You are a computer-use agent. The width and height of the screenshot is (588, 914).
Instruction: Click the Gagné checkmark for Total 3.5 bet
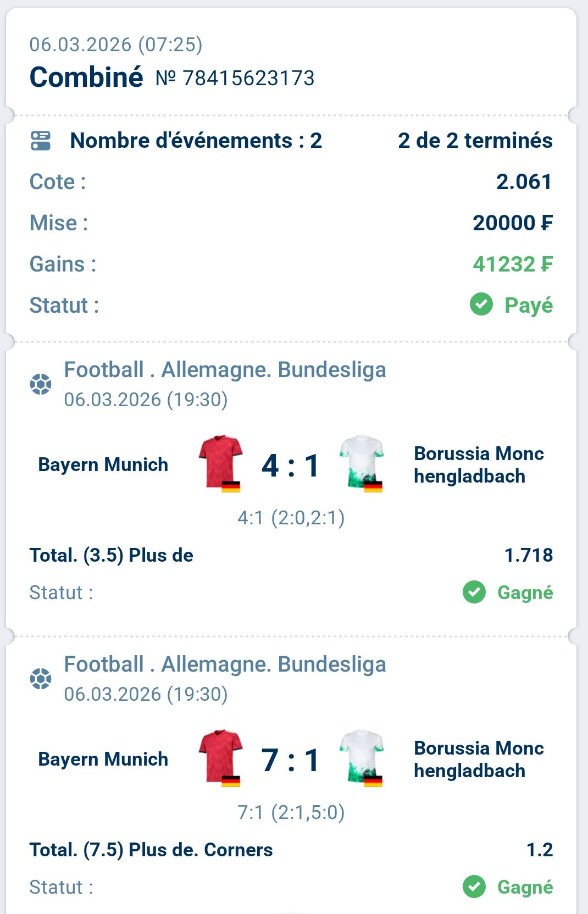pos(474,592)
